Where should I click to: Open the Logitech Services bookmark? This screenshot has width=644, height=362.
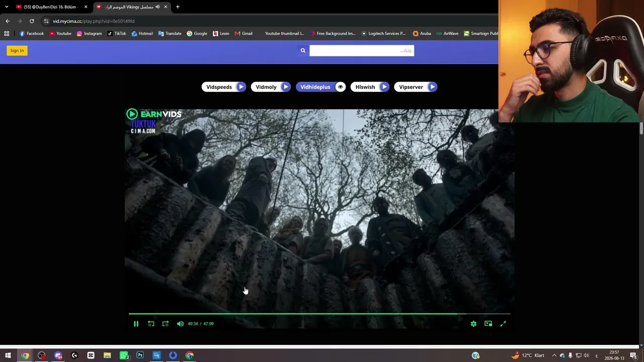coord(383,34)
